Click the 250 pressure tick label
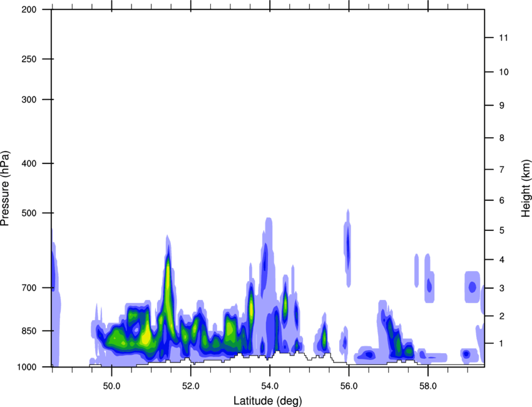 (29, 59)
